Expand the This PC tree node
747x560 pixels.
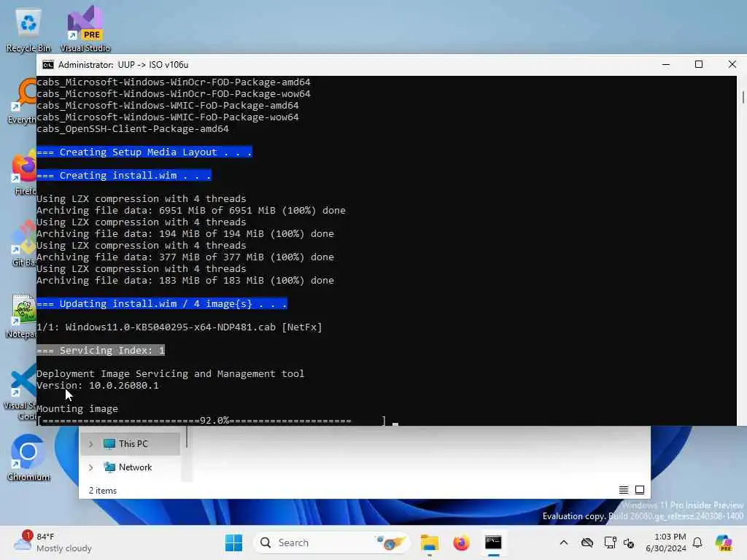tap(90, 444)
